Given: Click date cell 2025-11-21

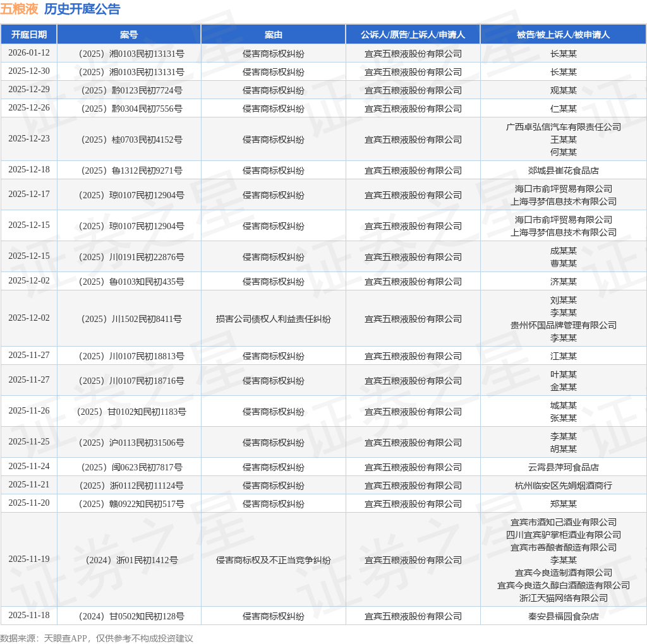Looking at the screenshot, I should pos(29,484).
